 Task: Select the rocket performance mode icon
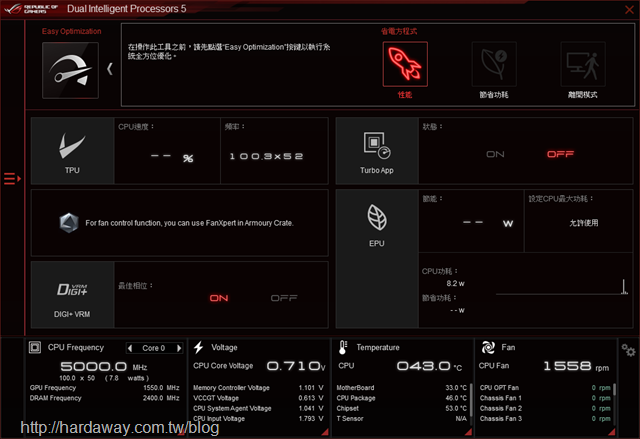405,64
